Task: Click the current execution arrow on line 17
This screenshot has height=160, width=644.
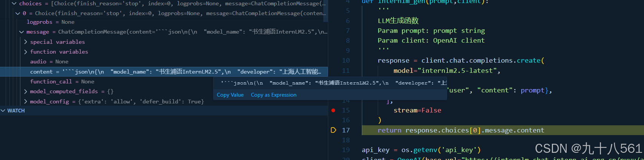Action: [333, 130]
